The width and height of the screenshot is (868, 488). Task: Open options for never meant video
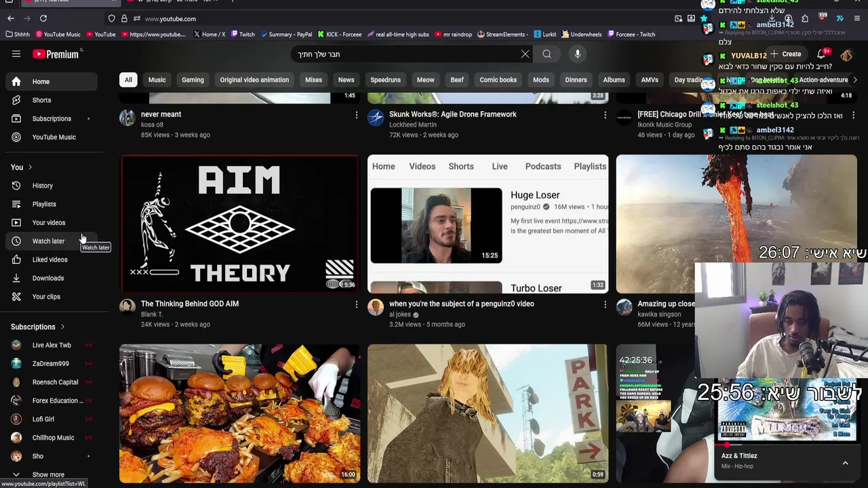[x=356, y=115]
